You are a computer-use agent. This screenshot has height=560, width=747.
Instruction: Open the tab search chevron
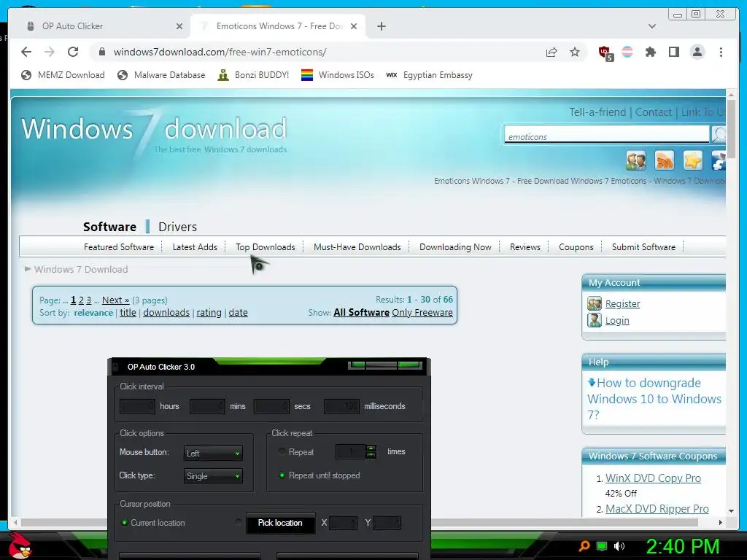coord(652,26)
